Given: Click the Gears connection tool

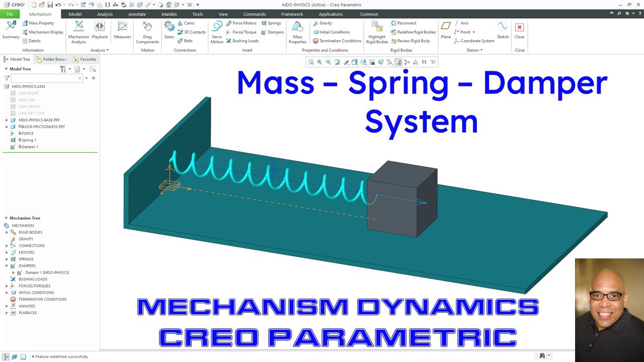Looking at the screenshot, I should click(x=169, y=30).
